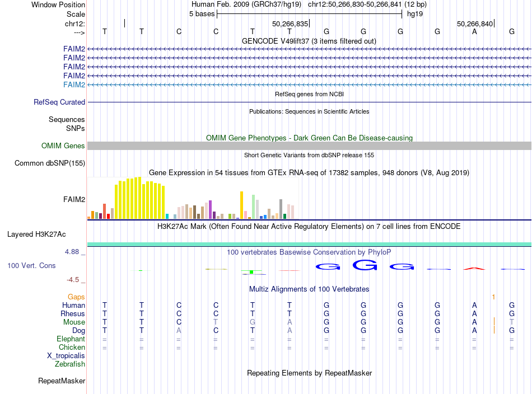Viewport: 532px width, 394px height.
Task: Click the -4.5 PhyloP lower limit value
Action: (73, 280)
